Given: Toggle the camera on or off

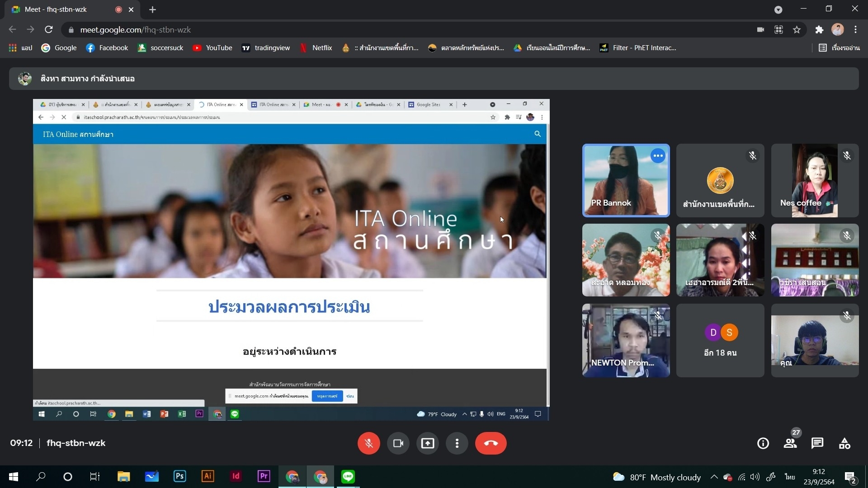Looking at the screenshot, I should click(x=398, y=443).
